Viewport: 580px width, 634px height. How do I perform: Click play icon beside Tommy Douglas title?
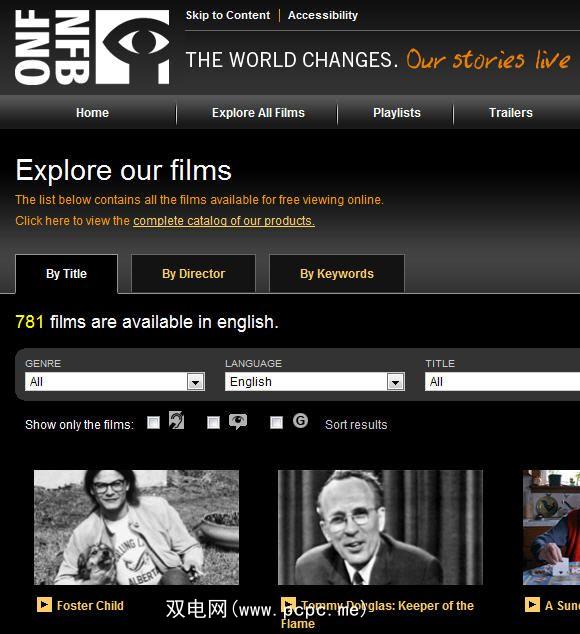click(x=288, y=604)
